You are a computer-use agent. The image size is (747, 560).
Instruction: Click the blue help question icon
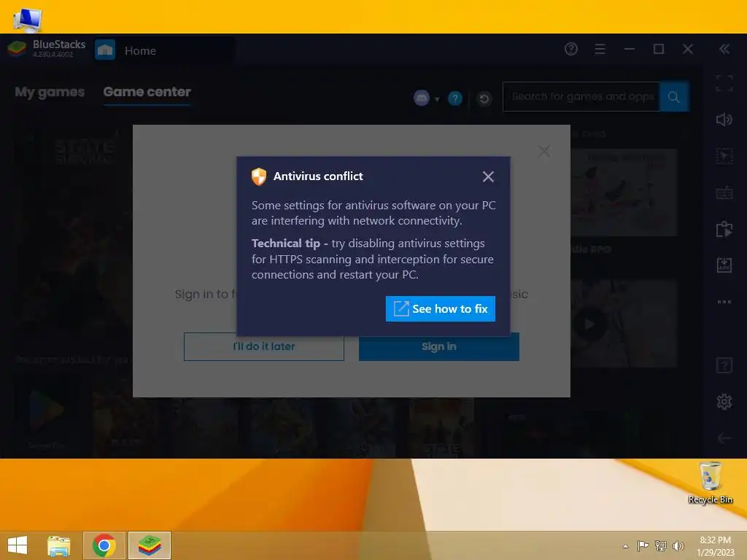(x=455, y=98)
